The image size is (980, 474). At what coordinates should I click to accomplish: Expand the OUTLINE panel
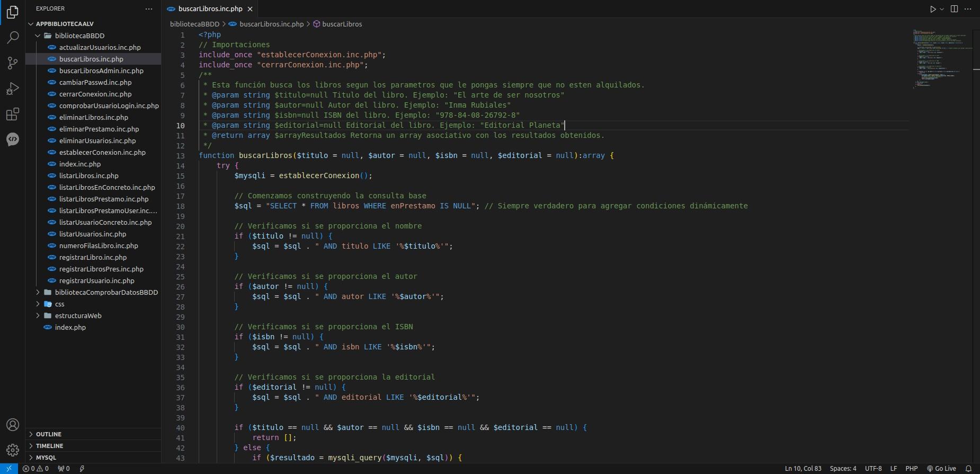(93, 434)
